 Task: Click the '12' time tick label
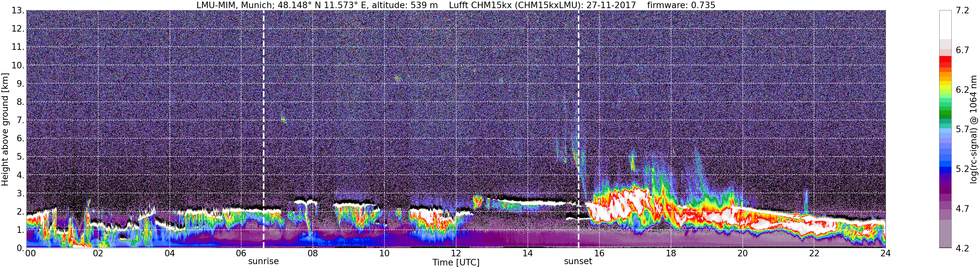point(456,253)
